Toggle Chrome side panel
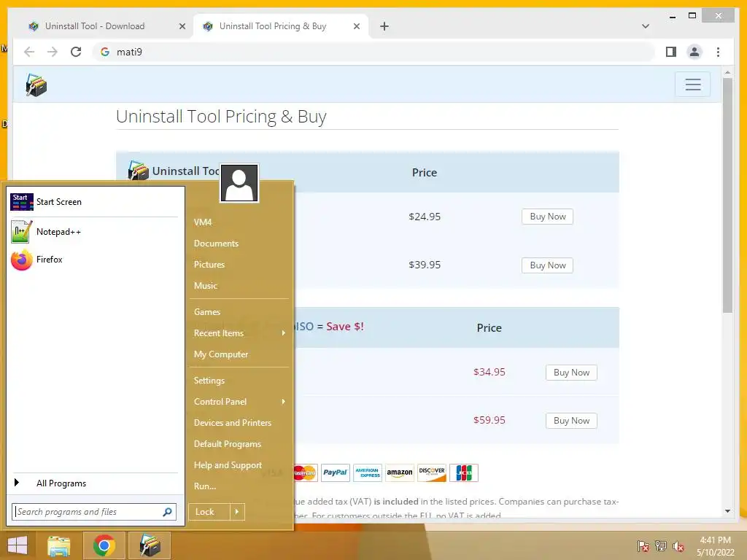Image resolution: width=747 pixels, height=560 pixels. tap(671, 52)
